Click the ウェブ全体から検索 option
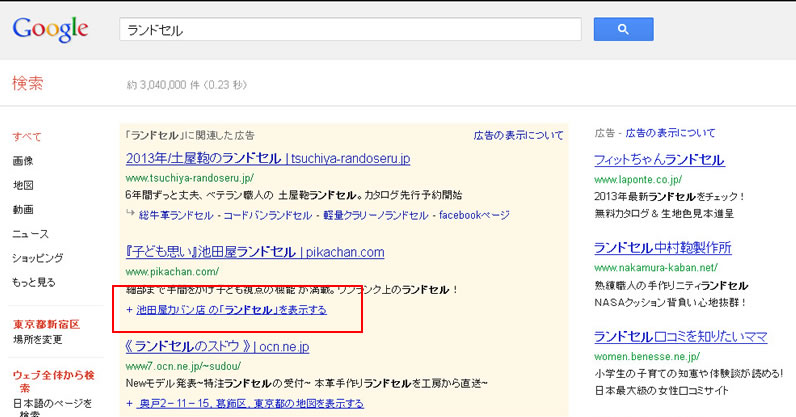This screenshot has width=796, height=417. [x=54, y=381]
